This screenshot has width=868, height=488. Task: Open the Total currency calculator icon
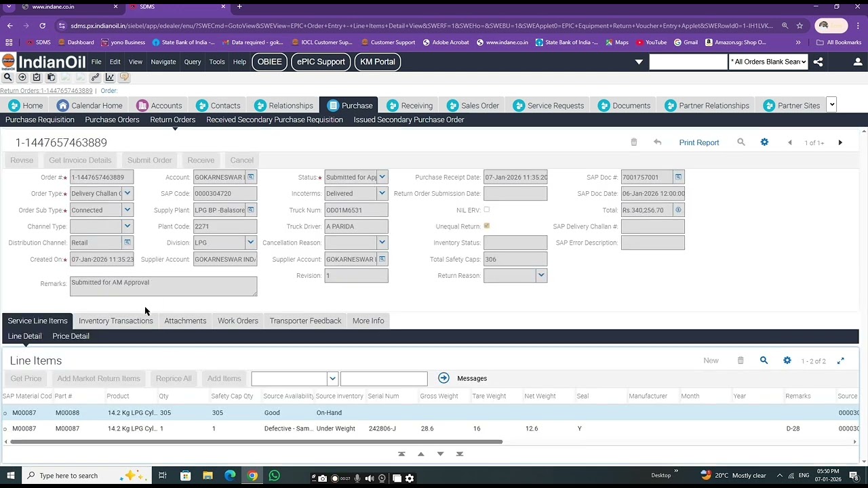click(x=678, y=210)
